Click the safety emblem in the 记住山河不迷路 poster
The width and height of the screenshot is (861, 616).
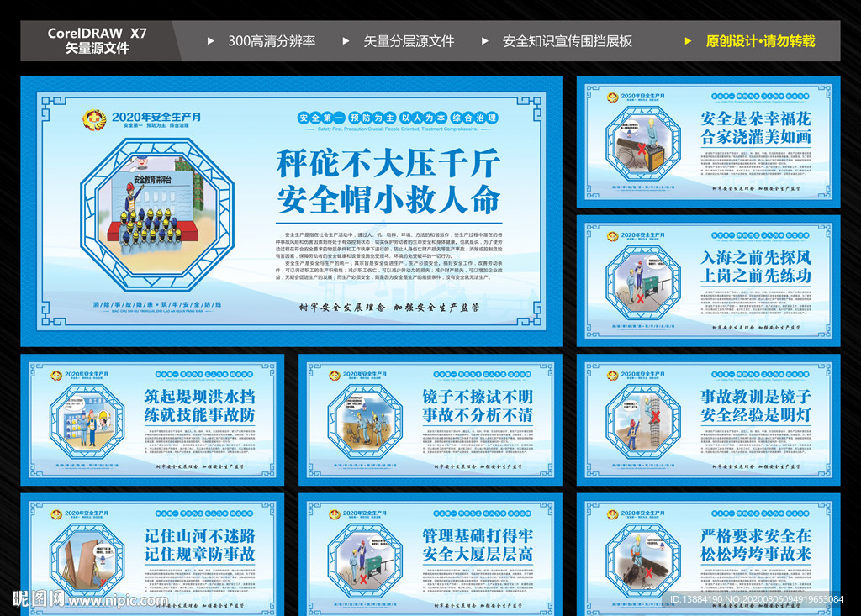56,514
